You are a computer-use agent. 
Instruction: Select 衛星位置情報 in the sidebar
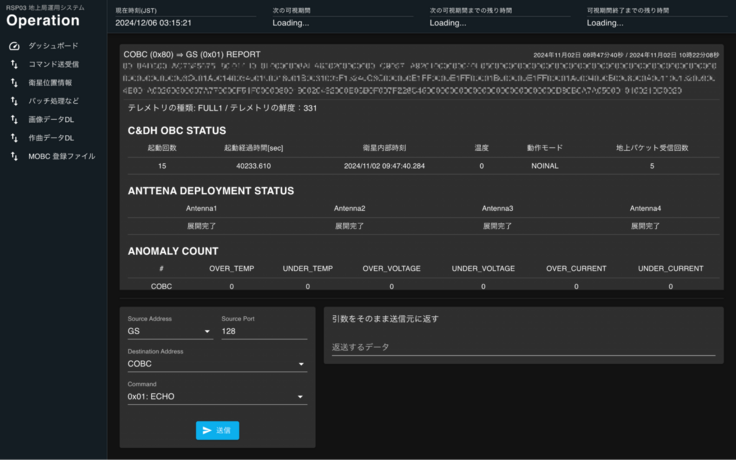[50, 83]
